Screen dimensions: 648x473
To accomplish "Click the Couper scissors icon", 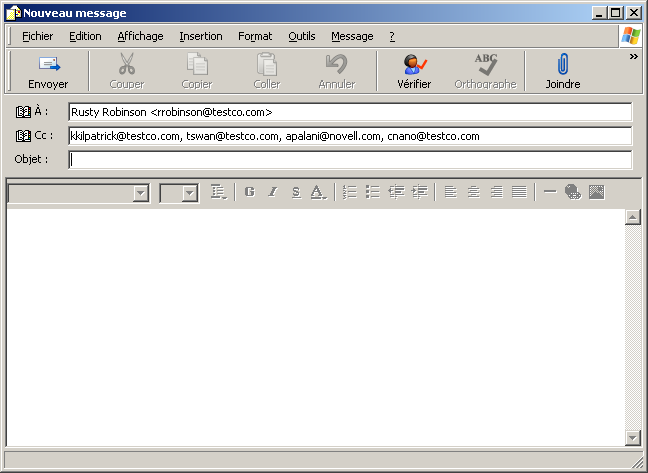I will coord(127,64).
